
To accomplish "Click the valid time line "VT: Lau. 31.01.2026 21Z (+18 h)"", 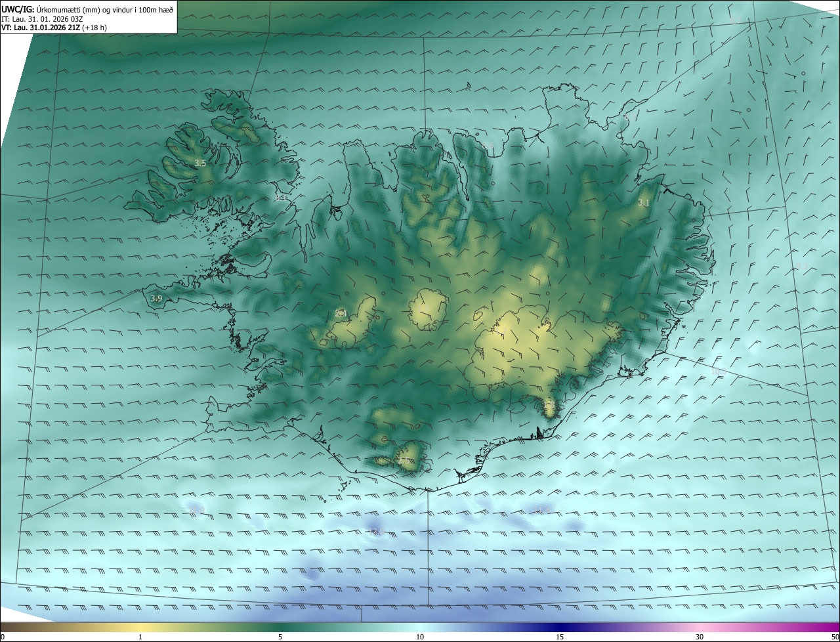I will point(54,28).
